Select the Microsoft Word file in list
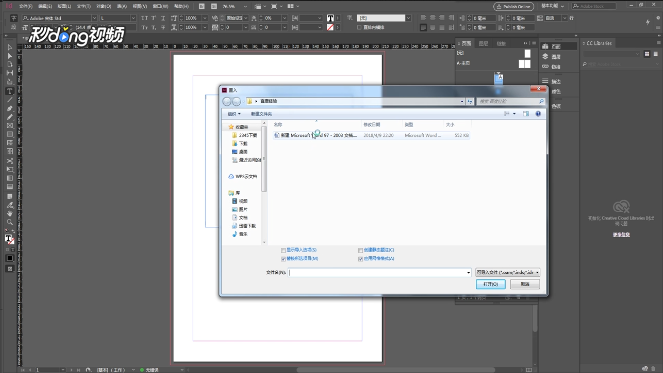663x373 pixels. coord(371,135)
